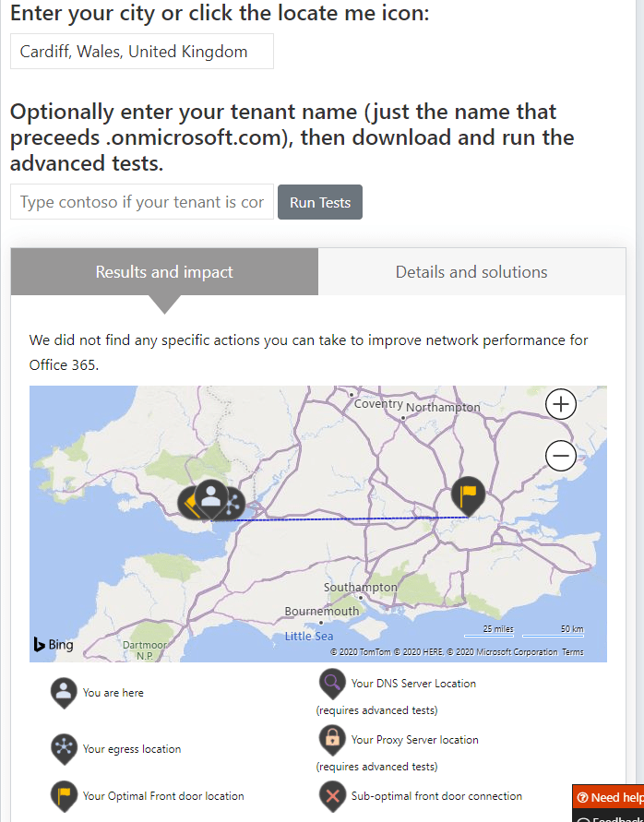
Task: Click the Bing logo on the map
Action: pyautogui.click(x=54, y=645)
